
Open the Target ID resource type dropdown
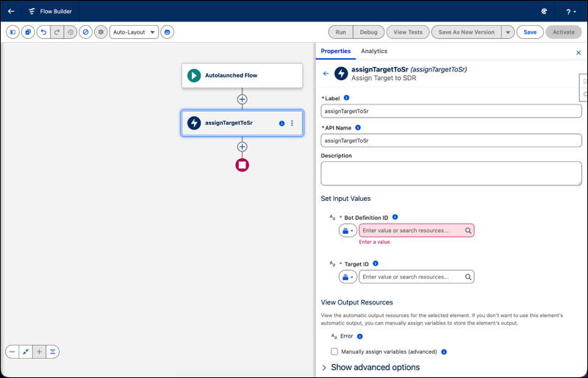pyautogui.click(x=348, y=277)
